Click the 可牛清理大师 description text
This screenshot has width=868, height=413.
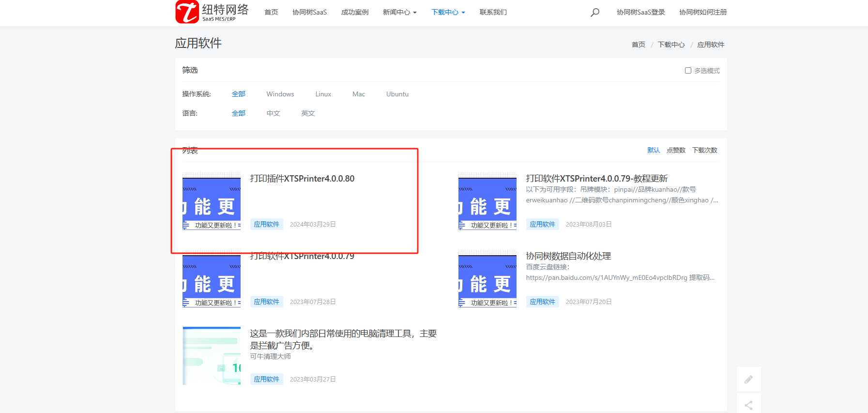[x=271, y=356]
